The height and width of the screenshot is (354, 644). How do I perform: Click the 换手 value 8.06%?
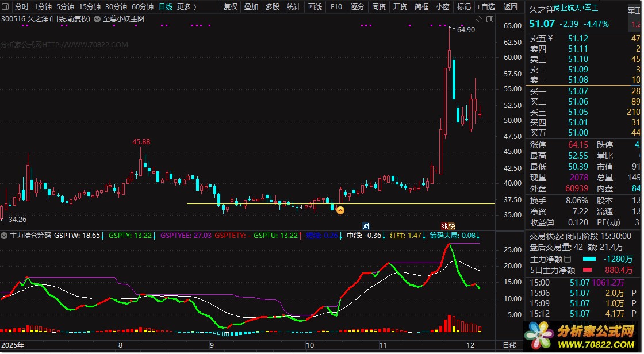pos(577,201)
